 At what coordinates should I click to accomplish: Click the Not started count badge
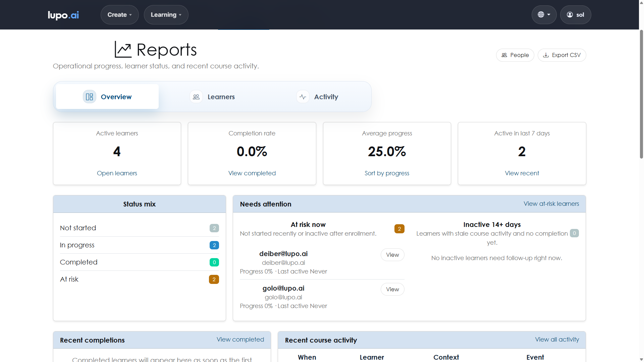tap(214, 228)
